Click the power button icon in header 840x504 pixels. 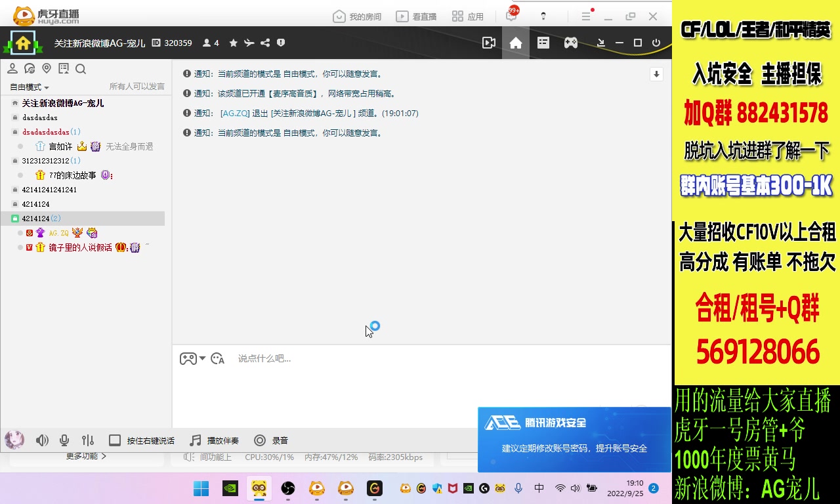tap(656, 43)
